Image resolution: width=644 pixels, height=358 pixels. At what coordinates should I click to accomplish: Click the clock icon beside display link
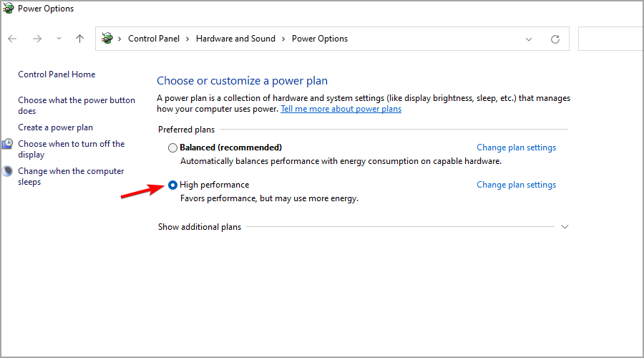click(8, 144)
